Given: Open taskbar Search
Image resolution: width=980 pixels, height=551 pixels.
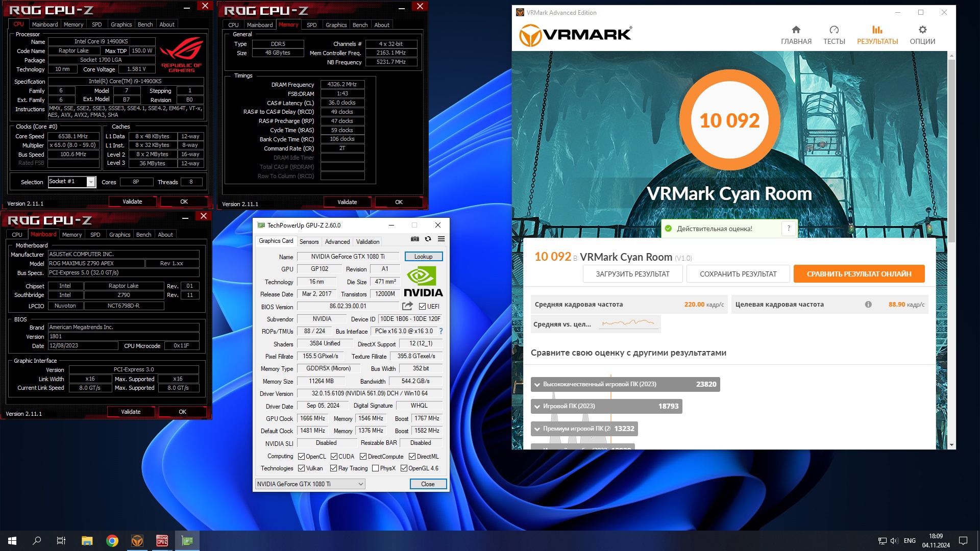Looking at the screenshot, I should 37,541.
